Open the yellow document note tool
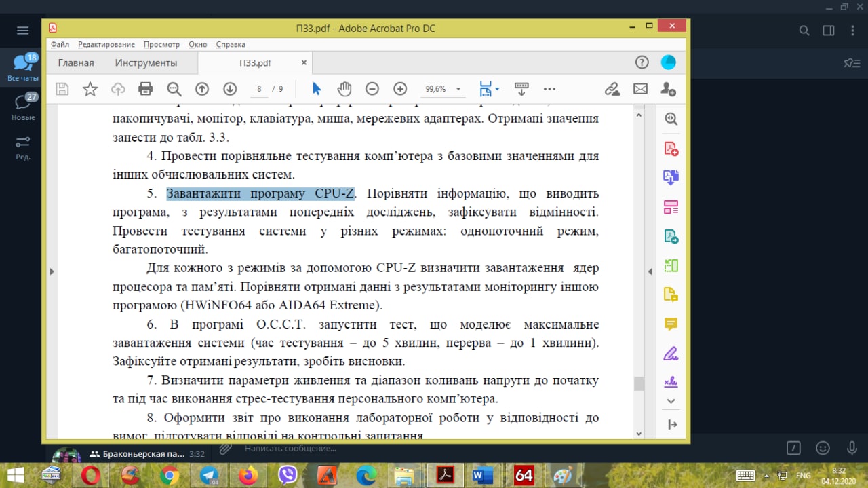This screenshot has height=488, width=868. (671, 295)
